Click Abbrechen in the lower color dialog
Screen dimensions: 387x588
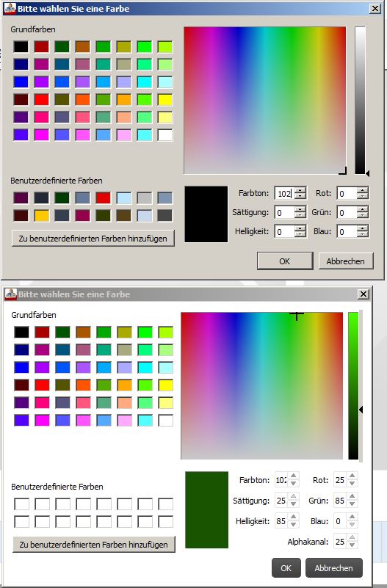tap(333, 567)
